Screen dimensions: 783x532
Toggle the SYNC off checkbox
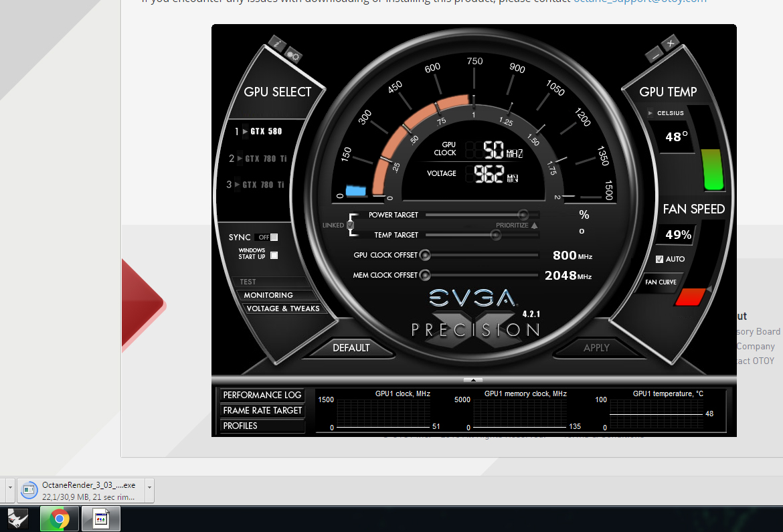click(274, 238)
